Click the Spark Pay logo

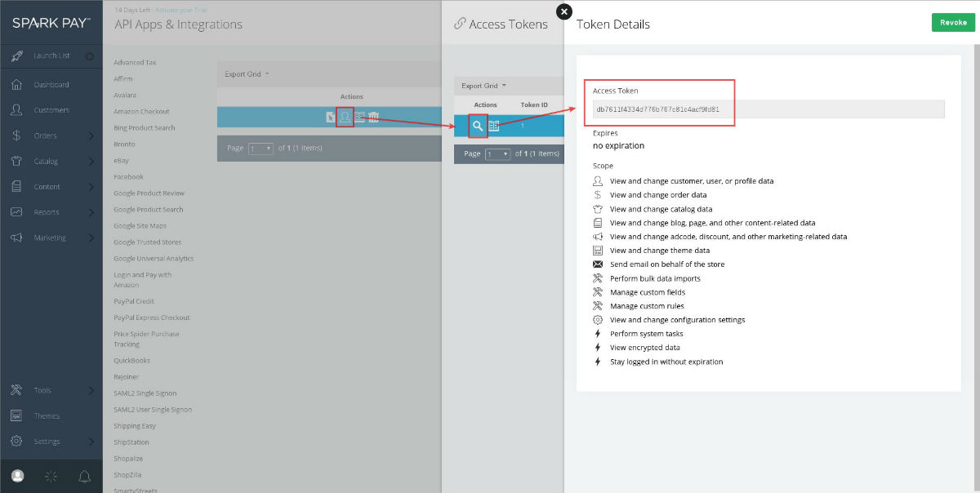(x=51, y=23)
